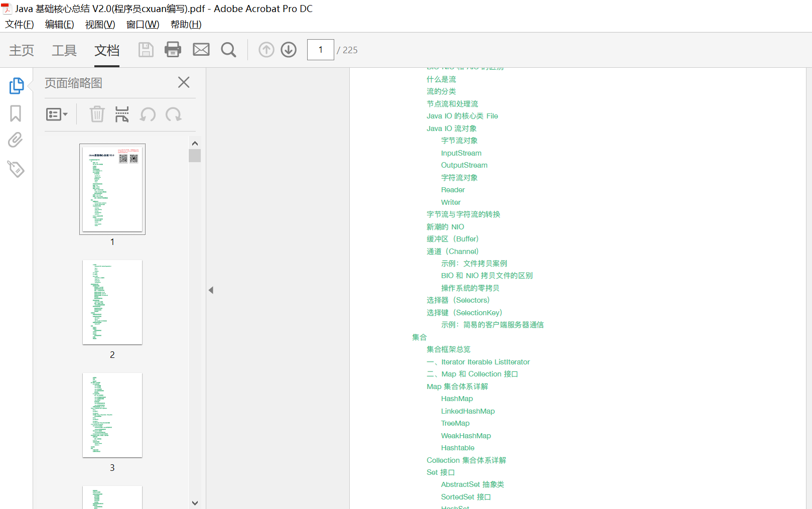Follow the OutputStream link

tap(464, 165)
